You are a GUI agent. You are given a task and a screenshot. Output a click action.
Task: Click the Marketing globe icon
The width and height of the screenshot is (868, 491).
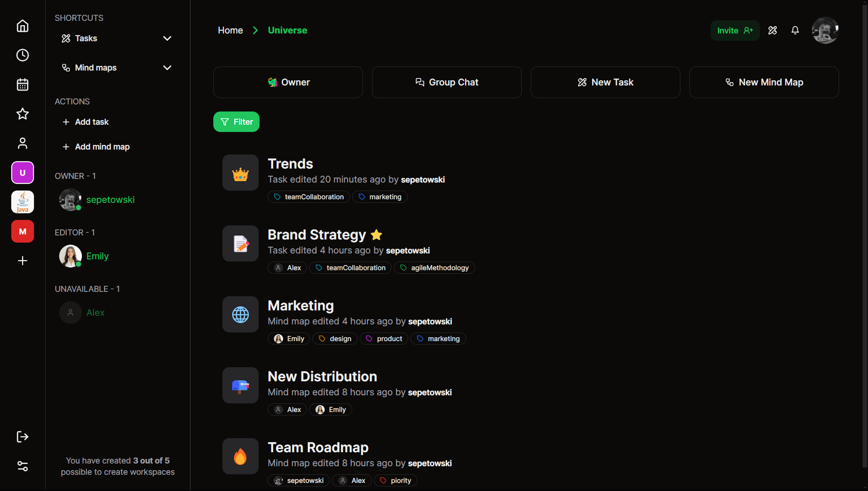coord(240,314)
